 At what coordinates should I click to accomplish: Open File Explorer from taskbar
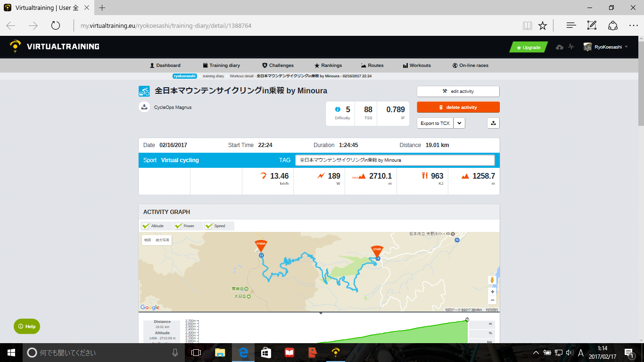[220, 353]
